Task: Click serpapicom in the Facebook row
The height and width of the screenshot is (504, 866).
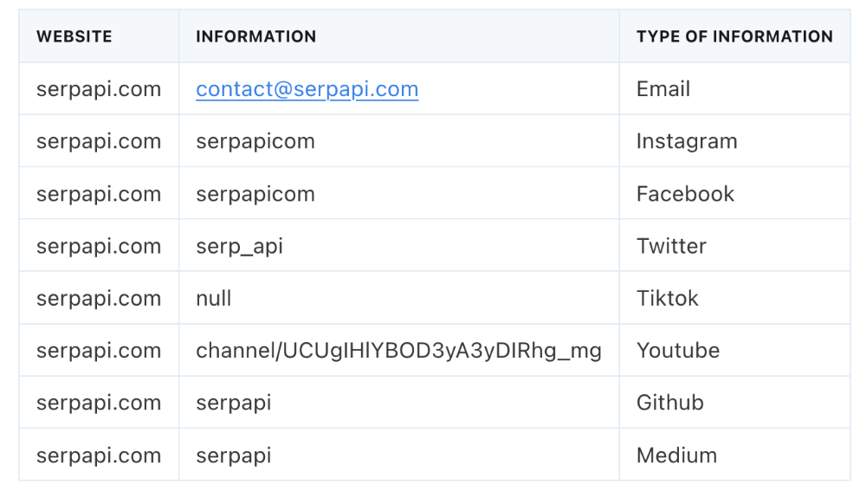Action: [255, 194]
